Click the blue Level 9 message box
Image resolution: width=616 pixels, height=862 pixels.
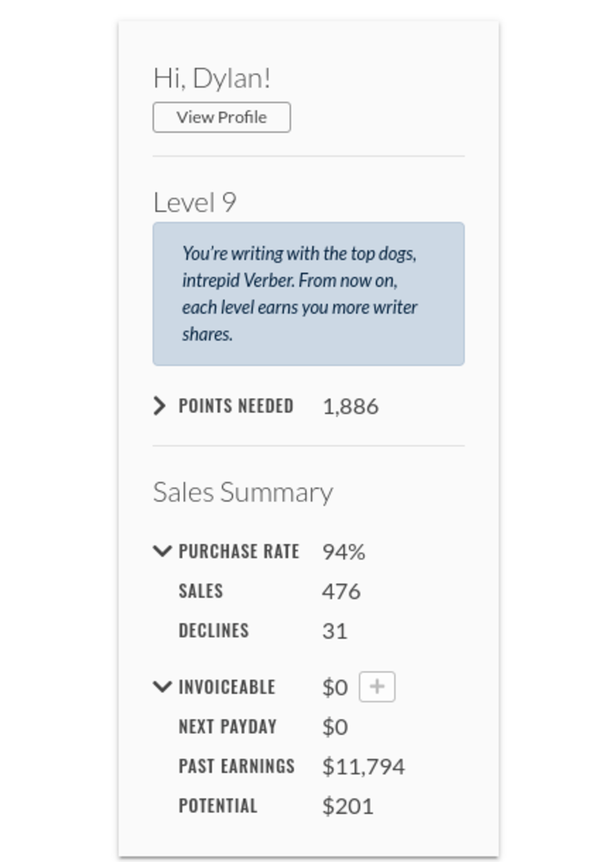(308, 291)
